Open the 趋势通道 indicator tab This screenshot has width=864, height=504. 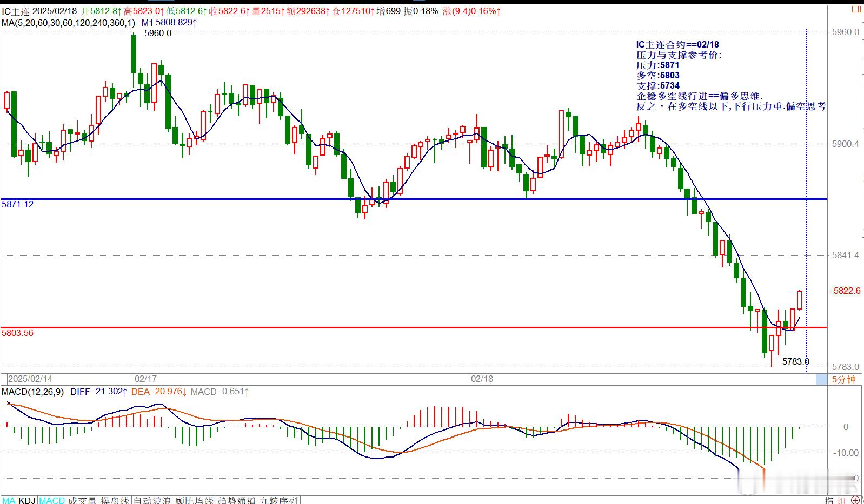pos(237,500)
